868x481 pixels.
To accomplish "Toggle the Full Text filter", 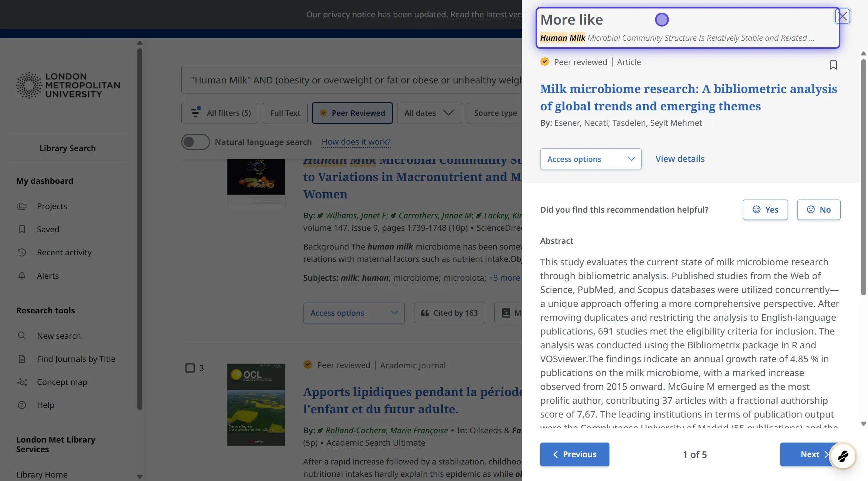I will [x=285, y=113].
